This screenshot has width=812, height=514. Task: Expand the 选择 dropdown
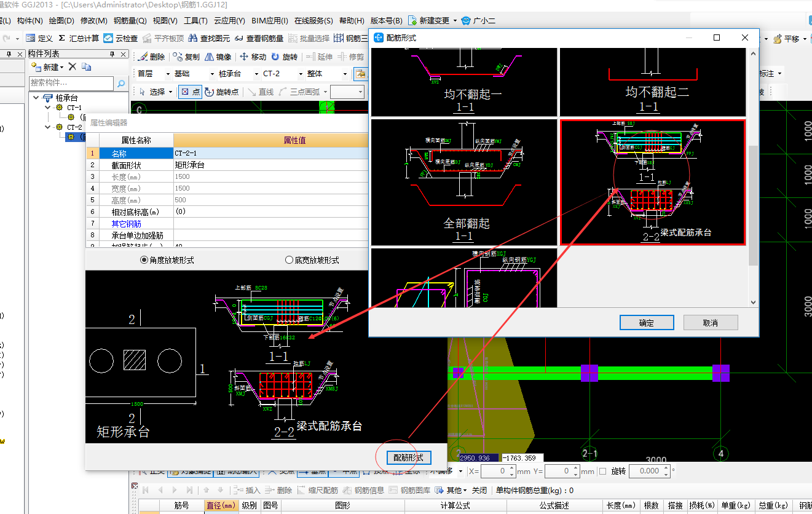pyautogui.click(x=170, y=92)
